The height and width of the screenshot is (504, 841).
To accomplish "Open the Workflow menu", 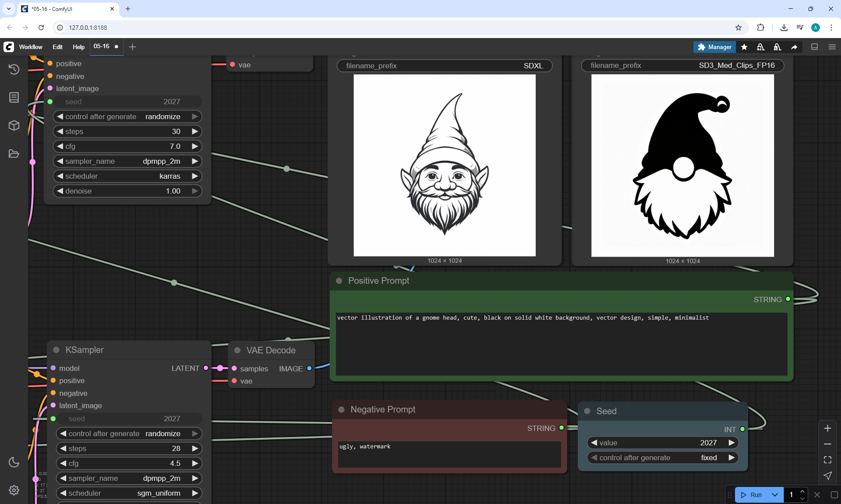I will tap(31, 47).
